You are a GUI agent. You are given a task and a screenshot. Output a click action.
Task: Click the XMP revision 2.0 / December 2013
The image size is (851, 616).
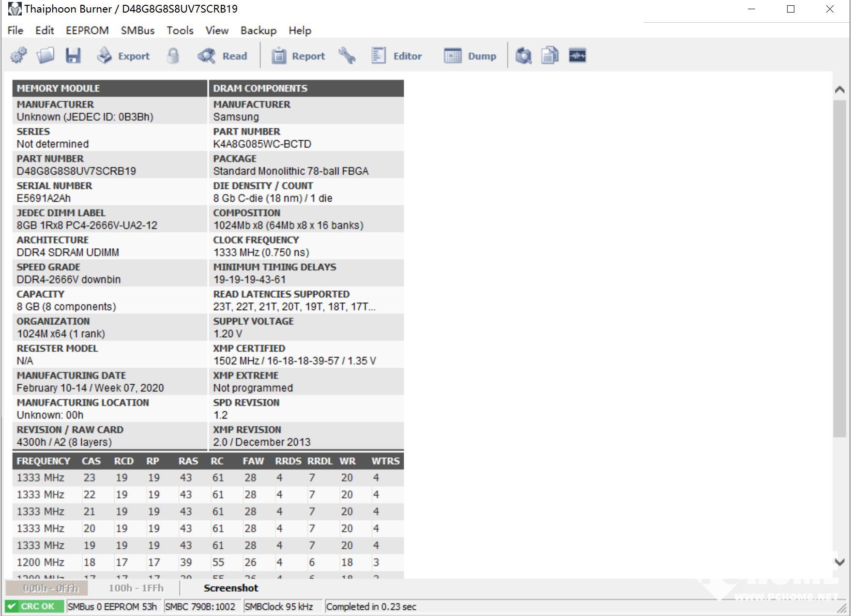(x=262, y=442)
